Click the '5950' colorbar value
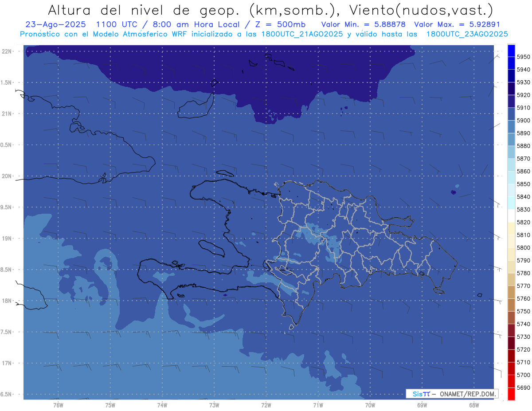532x411 pixels. [x=524, y=57]
